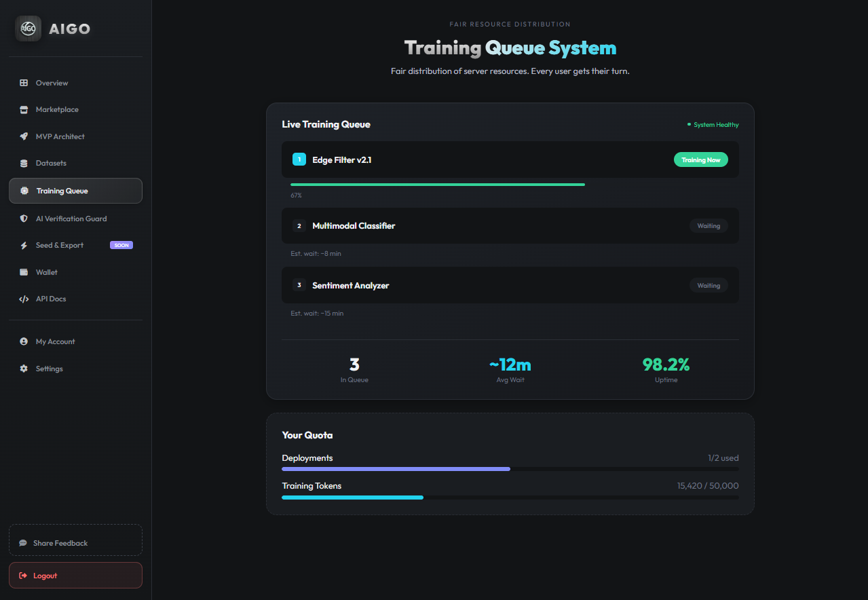Select the Edge Filter v2.1 row
This screenshot has height=600, width=868.
pyautogui.click(x=510, y=160)
